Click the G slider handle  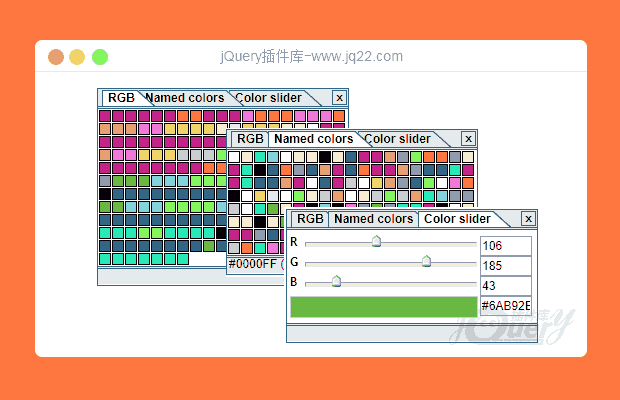426,261
